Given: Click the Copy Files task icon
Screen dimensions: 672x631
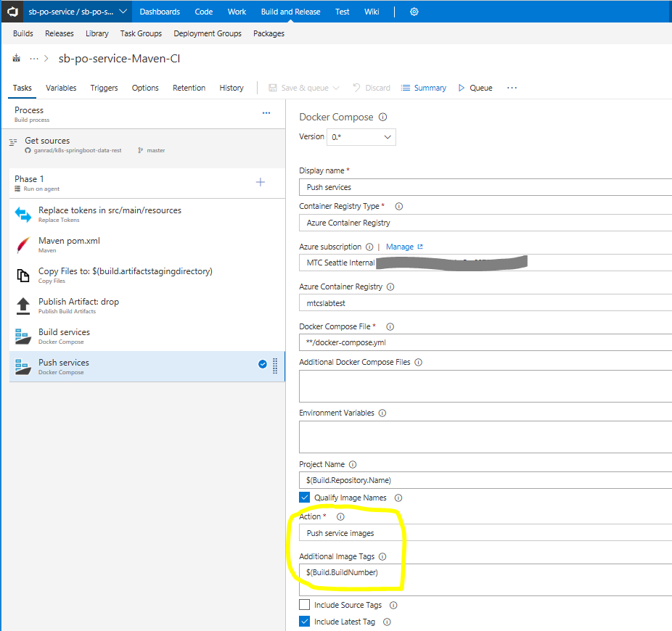Looking at the screenshot, I should coord(23,276).
